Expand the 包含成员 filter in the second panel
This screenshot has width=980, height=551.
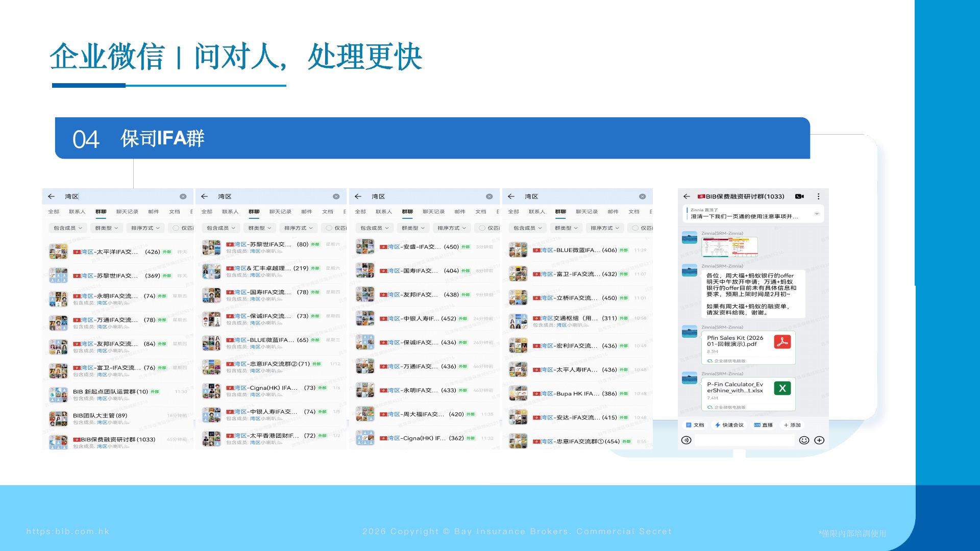221,228
